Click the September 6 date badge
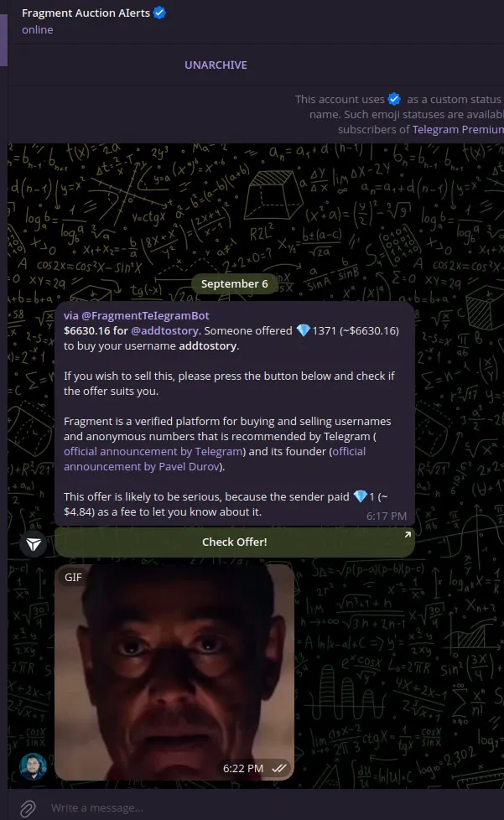This screenshot has width=504, height=820. click(x=234, y=283)
